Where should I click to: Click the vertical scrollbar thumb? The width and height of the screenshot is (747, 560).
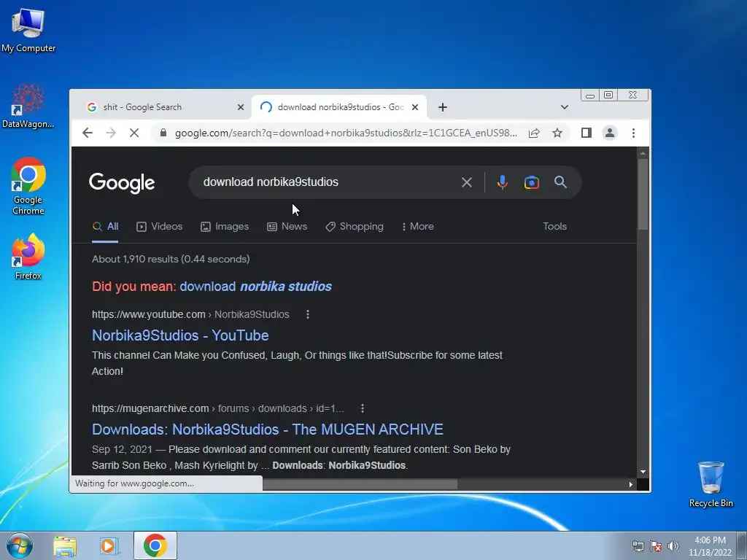point(643,194)
